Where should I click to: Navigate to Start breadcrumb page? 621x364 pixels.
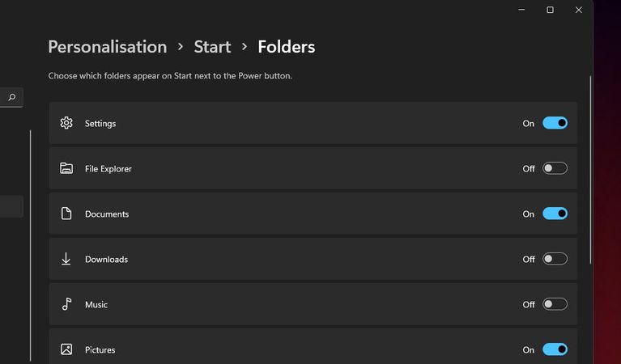click(212, 47)
